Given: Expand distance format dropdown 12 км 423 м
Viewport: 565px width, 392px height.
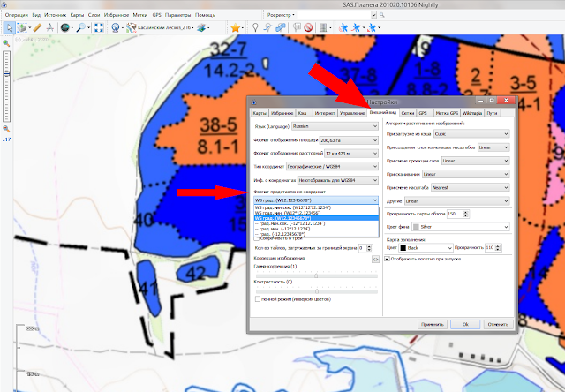Looking at the screenshot, I should 351,153.
